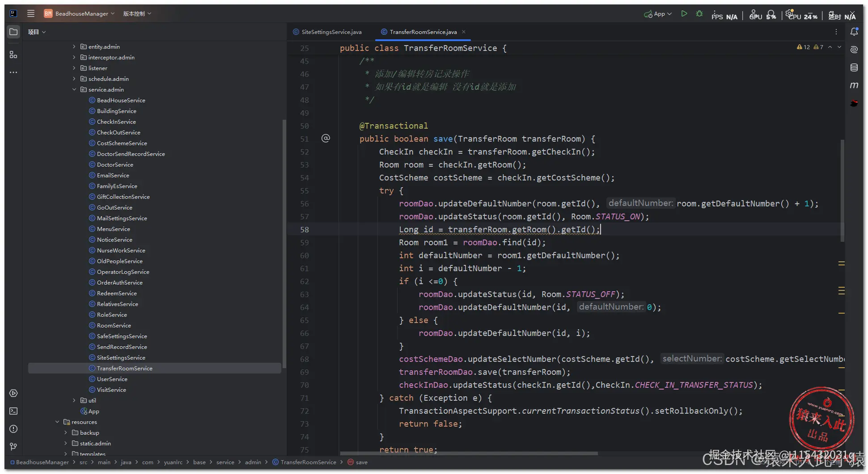
Task: Open the 项目 view selector dropdown
Action: click(x=37, y=32)
